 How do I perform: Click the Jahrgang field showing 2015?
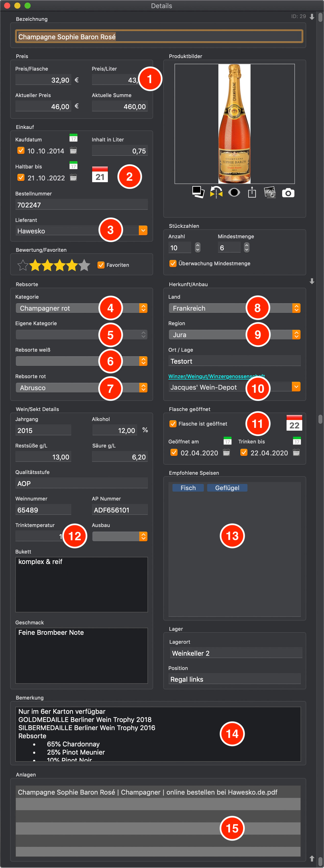[x=43, y=430]
